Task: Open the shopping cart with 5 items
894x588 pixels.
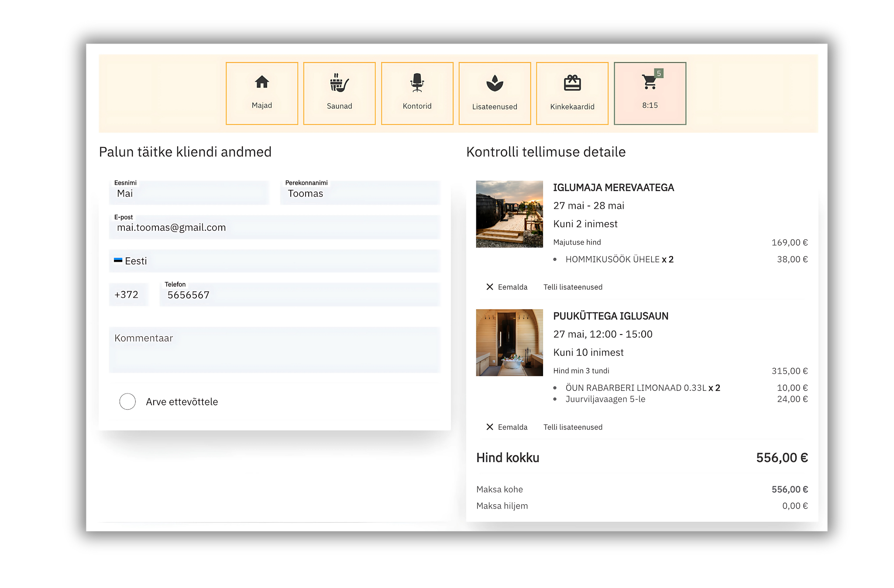Action: pos(650,82)
